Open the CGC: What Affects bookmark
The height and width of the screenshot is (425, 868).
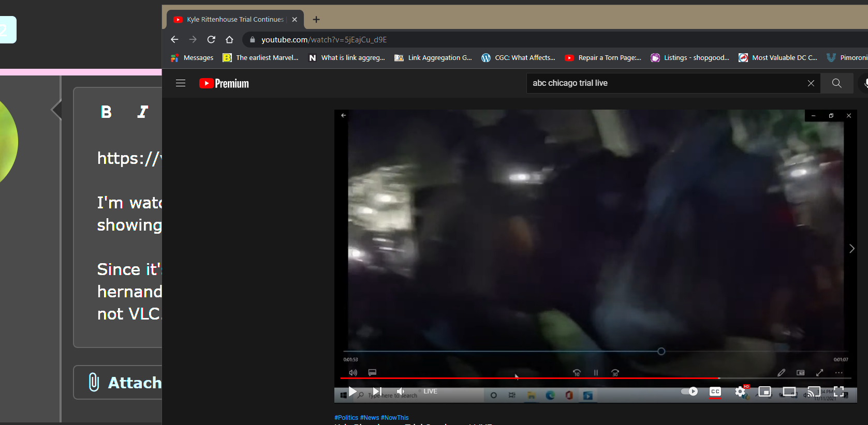518,58
